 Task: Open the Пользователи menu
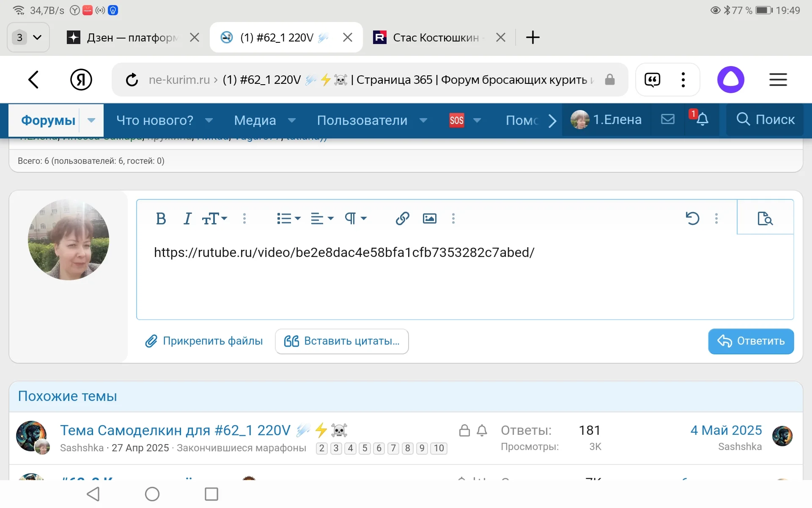point(362,120)
